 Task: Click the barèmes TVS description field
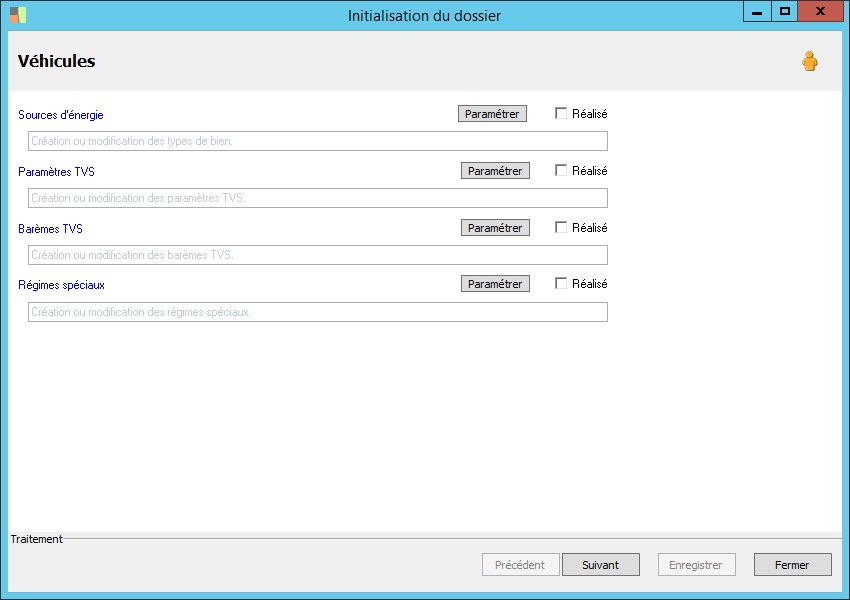click(318, 255)
